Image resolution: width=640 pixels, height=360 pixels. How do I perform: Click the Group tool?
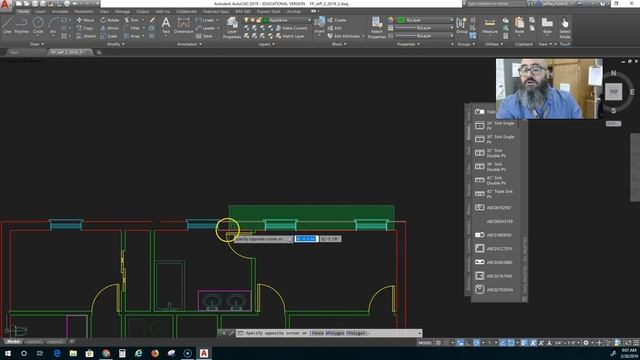(462, 25)
